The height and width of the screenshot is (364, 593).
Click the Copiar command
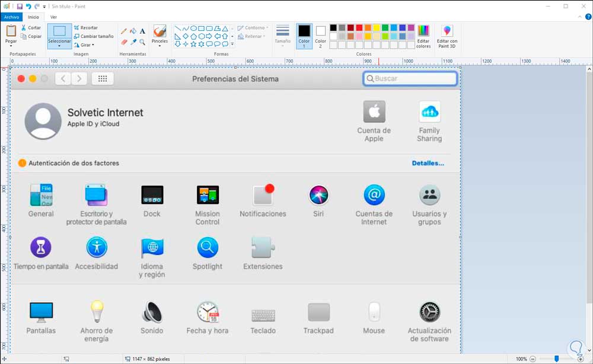click(x=31, y=36)
